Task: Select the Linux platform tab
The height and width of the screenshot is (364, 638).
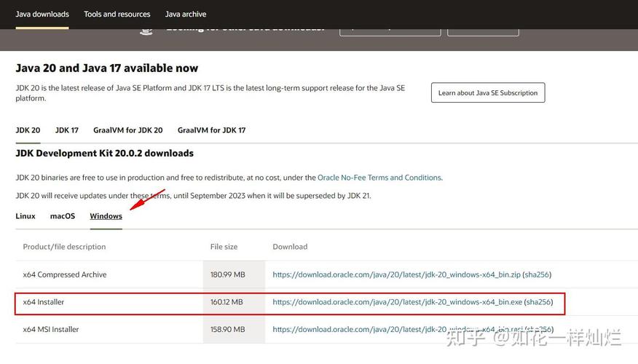Action: [25, 216]
